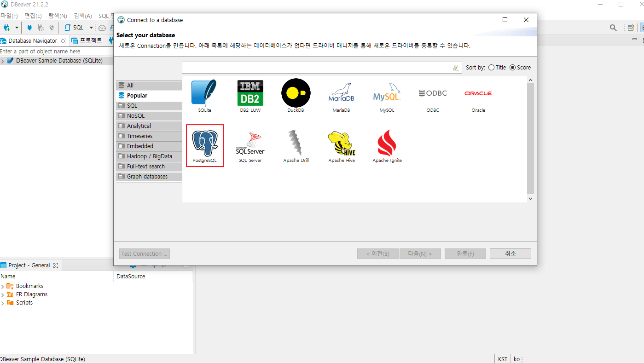Open the 파일(F) menu
This screenshot has width=644, height=363.
9,16
